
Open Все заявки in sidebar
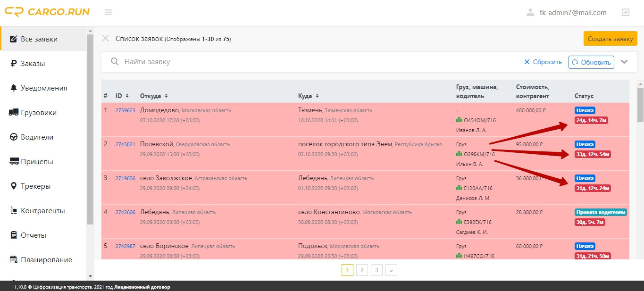click(43, 39)
